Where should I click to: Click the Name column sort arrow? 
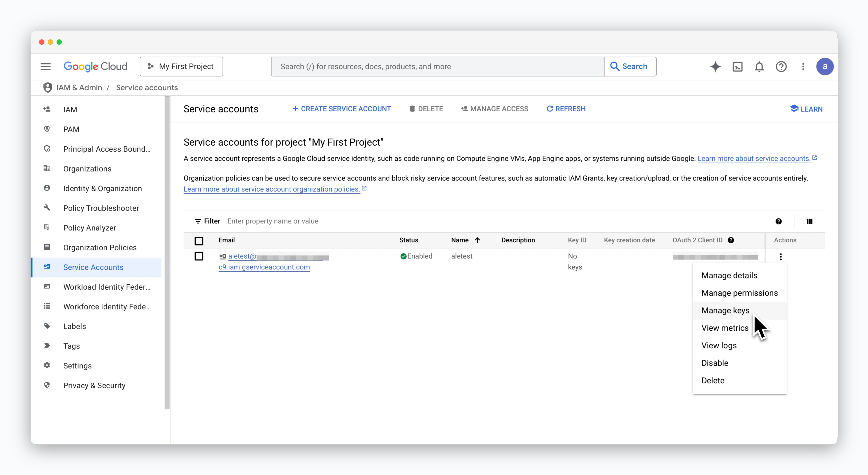477,240
